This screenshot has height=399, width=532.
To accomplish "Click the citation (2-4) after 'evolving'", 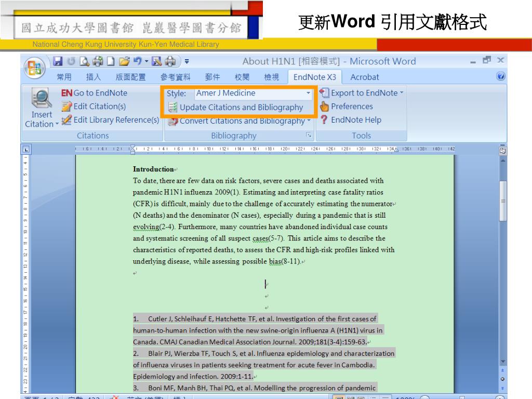I will (x=167, y=227).
